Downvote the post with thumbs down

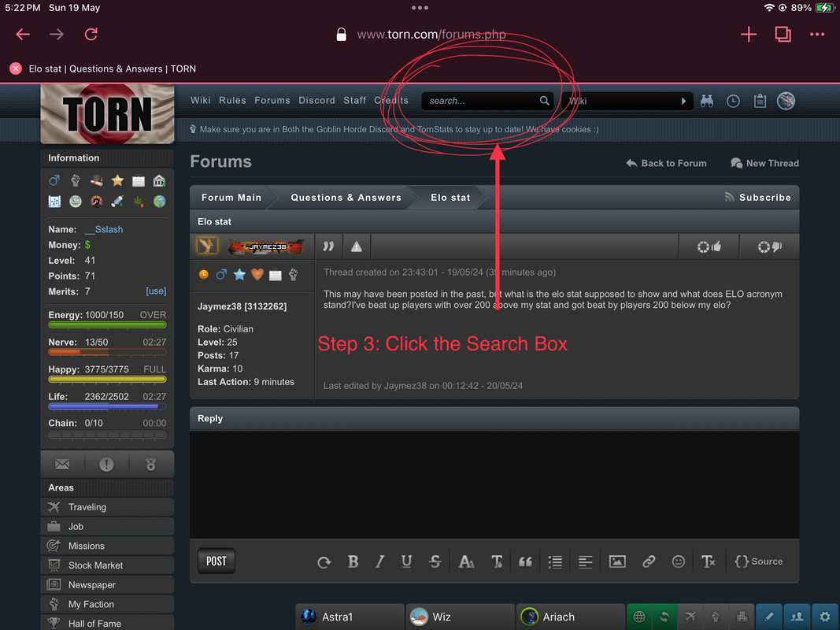(x=769, y=246)
